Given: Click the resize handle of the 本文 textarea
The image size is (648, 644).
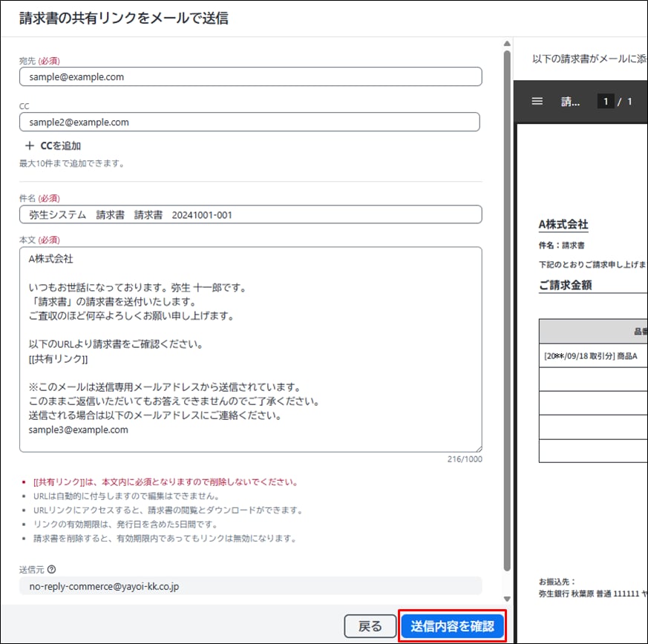Looking at the screenshot, I should [x=477, y=447].
